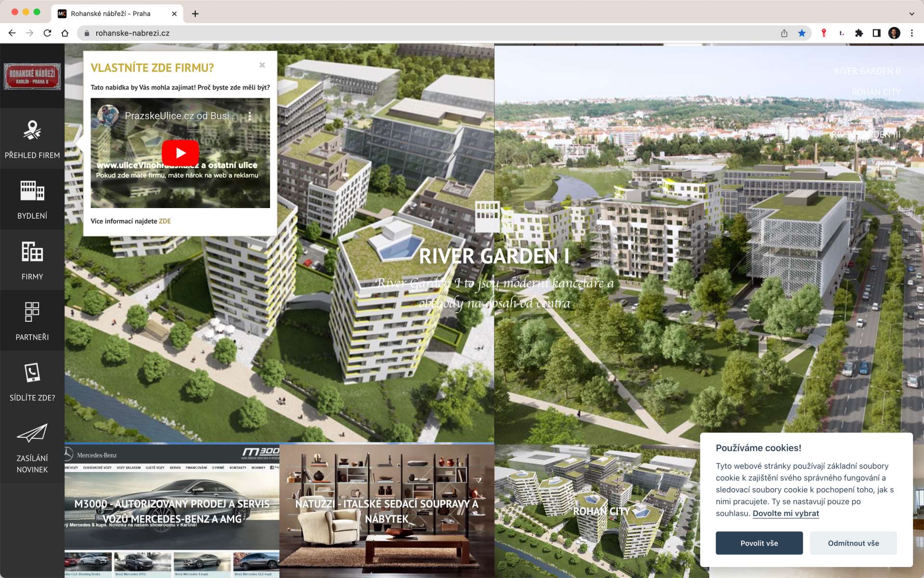Select the Rohanské nábřeží - Praha tab
924x578 pixels.
click(x=111, y=13)
